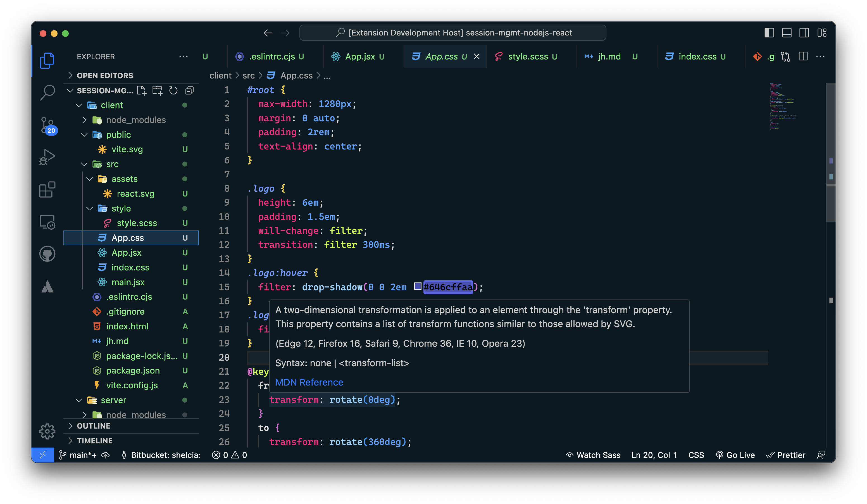Switch to the App.jsx tab

[359, 56]
